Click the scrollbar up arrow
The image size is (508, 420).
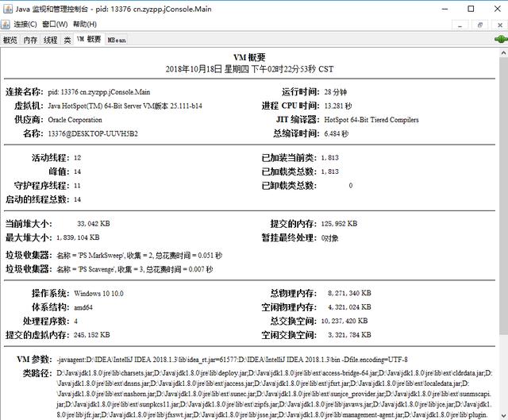[x=503, y=52]
